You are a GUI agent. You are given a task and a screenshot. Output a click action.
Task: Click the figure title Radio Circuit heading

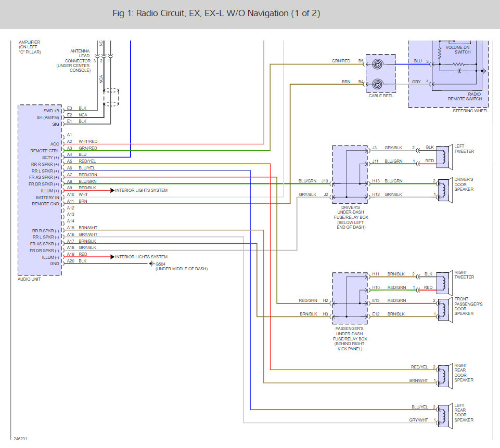(x=216, y=14)
